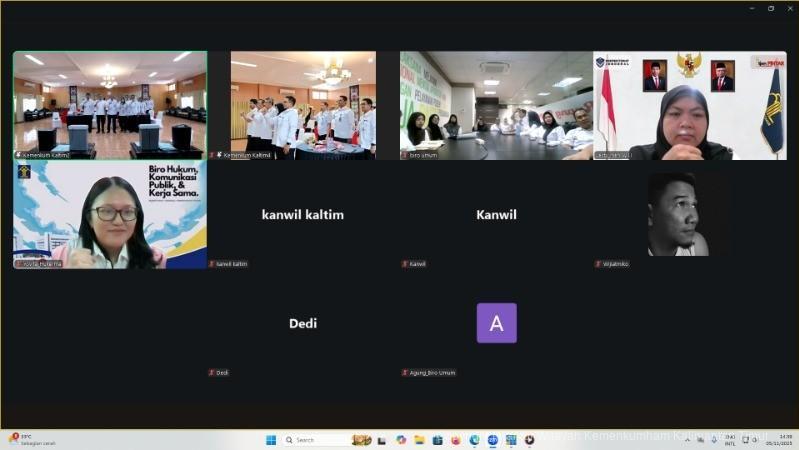Open the weather widget in the taskbar
The image size is (799, 450).
30,440
